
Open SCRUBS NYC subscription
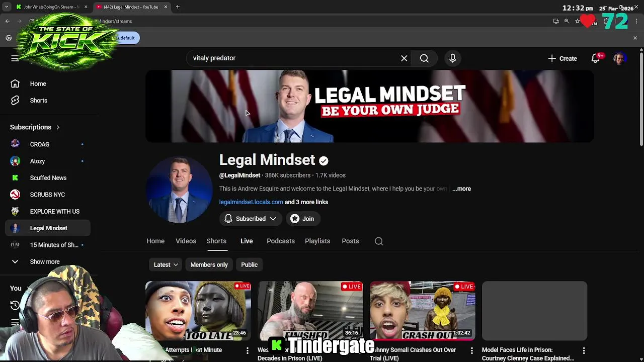(48, 195)
